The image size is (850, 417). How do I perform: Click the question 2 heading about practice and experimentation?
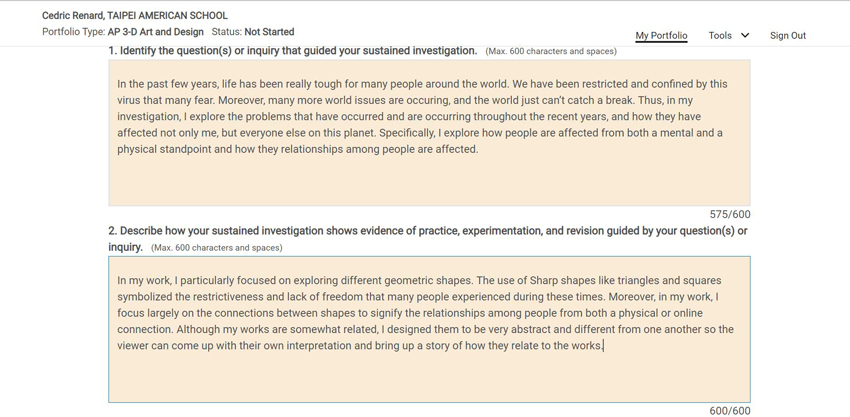[428, 238]
